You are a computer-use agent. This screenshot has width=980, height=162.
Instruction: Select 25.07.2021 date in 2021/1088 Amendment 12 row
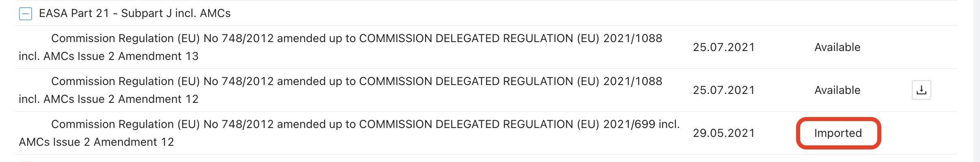pos(724,90)
